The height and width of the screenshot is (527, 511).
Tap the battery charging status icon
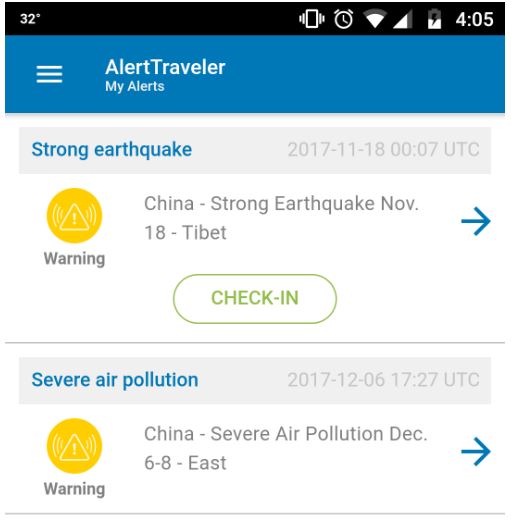[434, 19]
